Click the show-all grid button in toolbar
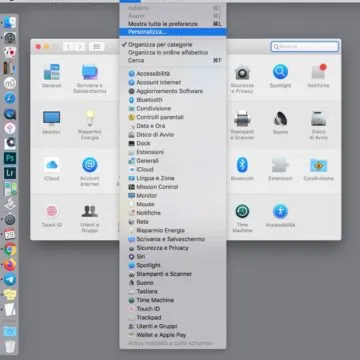The image size is (360, 360). click(97, 47)
